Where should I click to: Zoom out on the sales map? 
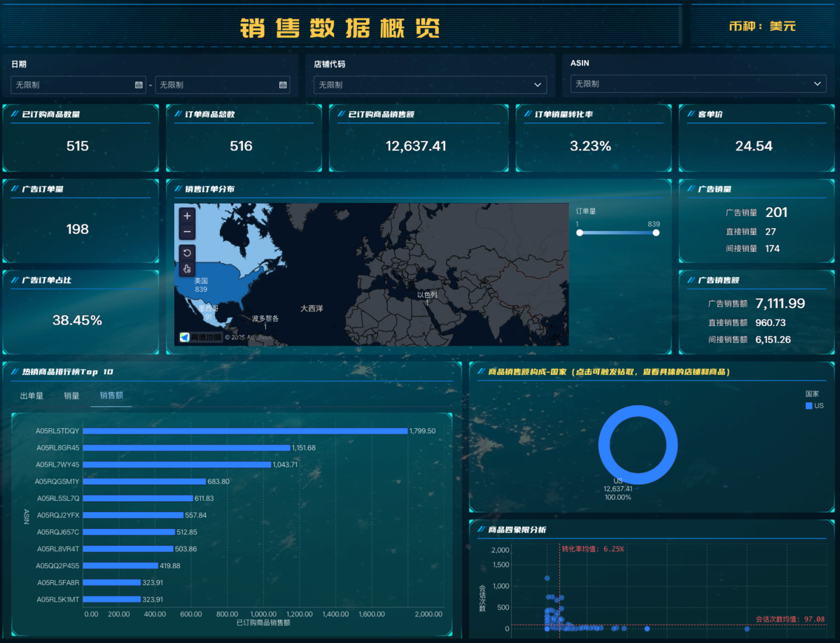(x=187, y=232)
